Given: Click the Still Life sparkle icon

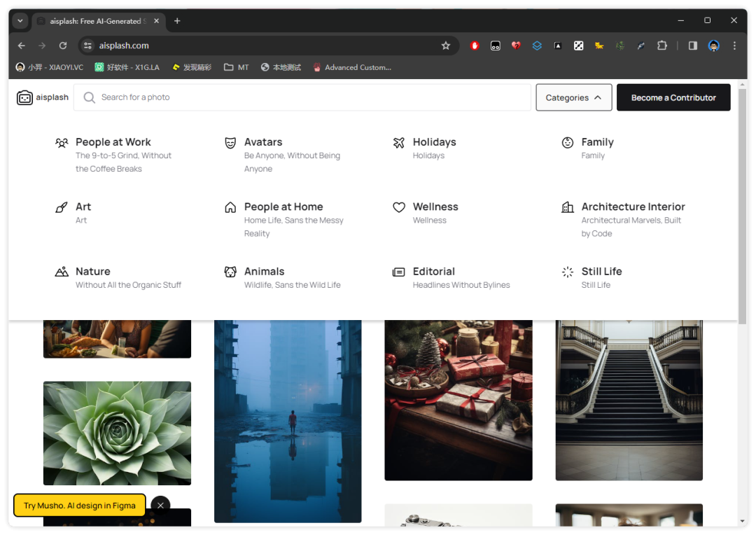Looking at the screenshot, I should pyautogui.click(x=568, y=272).
